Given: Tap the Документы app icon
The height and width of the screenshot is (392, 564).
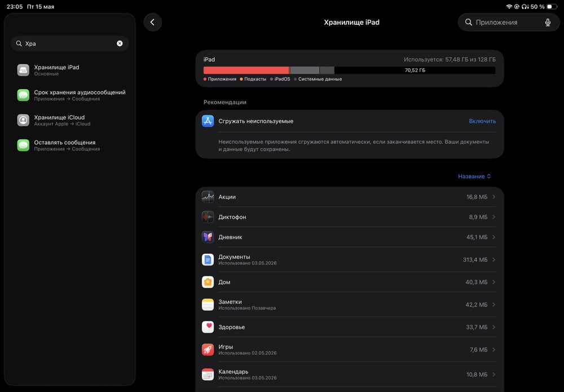Looking at the screenshot, I should tap(208, 259).
